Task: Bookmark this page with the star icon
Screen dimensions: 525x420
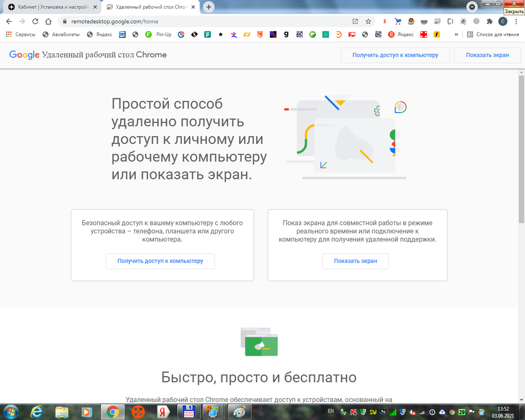Action: (x=368, y=21)
